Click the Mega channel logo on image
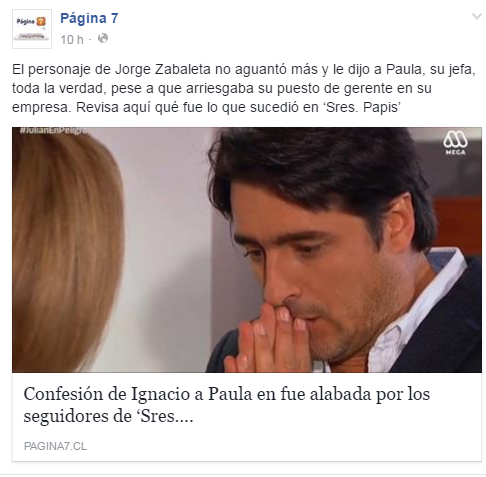This screenshot has width=486, height=477. point(455,143)
